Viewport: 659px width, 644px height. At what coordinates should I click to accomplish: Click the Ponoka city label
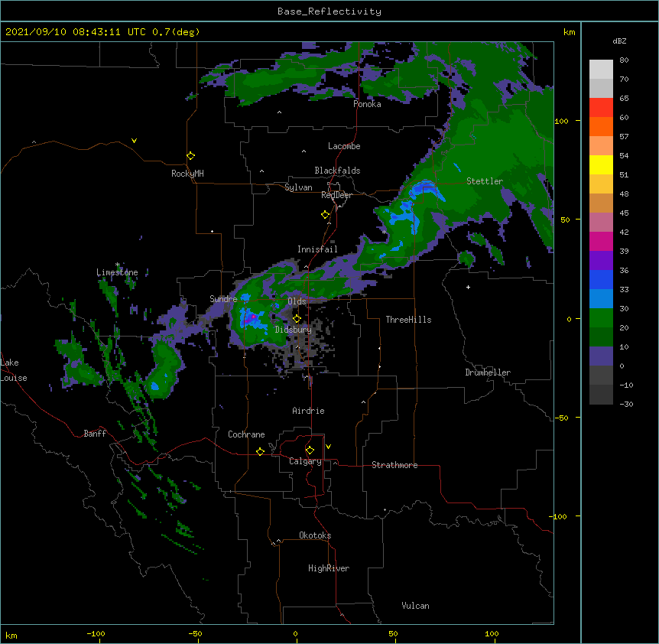367,104
